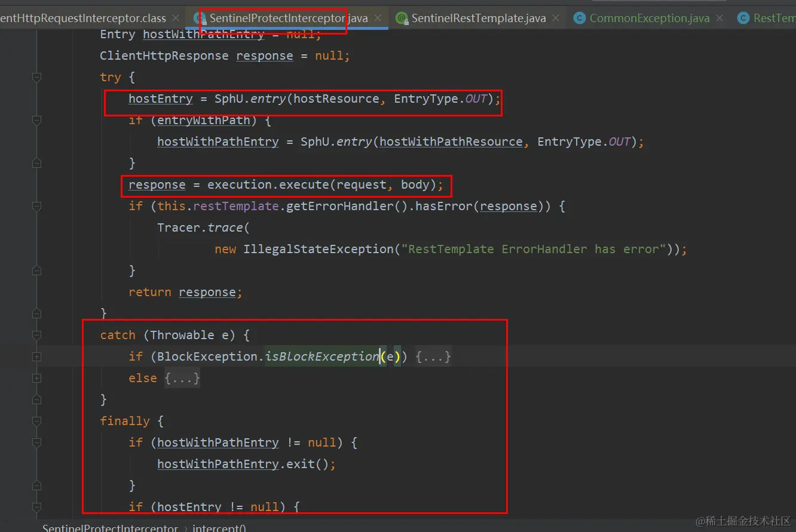Click the 'return' keyword
This screenshot has height=532, width=796.
click(x=150, y=292)
